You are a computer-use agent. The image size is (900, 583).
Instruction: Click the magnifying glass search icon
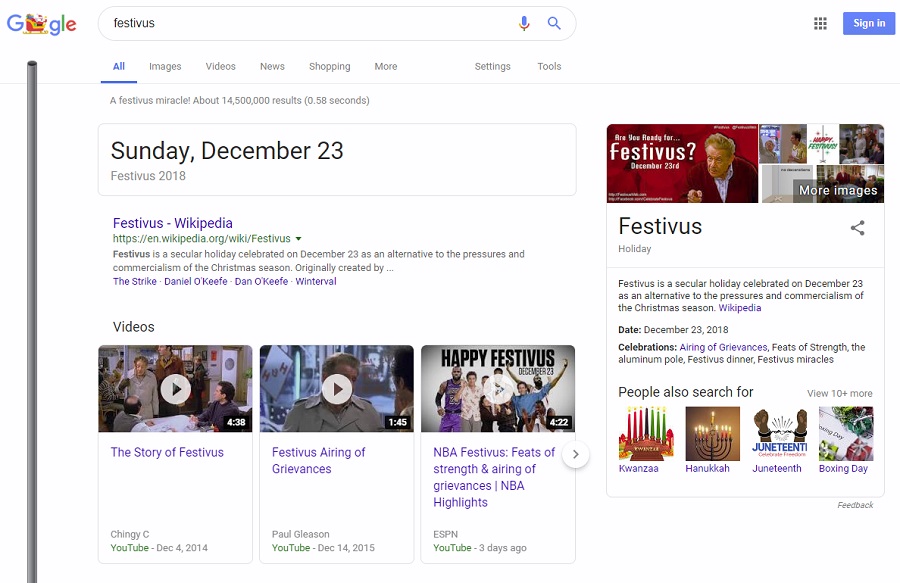[554, 23]
